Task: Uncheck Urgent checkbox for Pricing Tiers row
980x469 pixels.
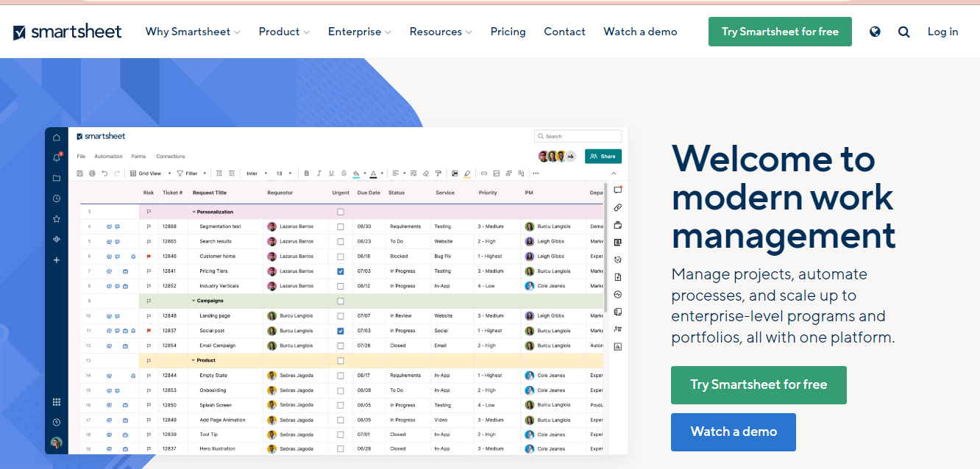Action: click(340, 271)
